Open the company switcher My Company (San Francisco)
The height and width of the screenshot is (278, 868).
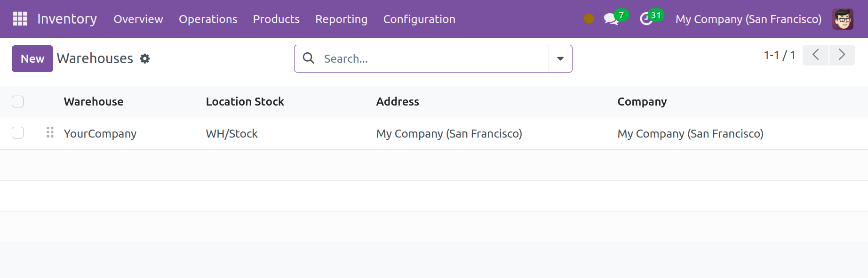tap(748, 19)
